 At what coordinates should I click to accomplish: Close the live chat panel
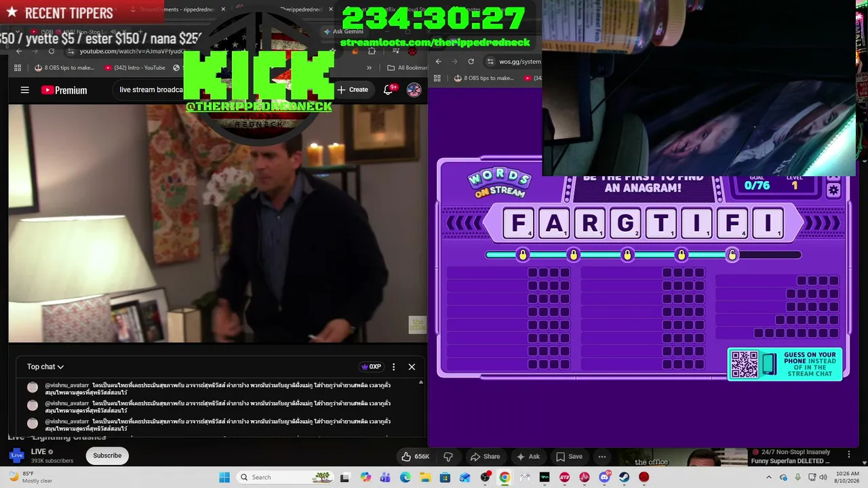[x=412, y=367]
